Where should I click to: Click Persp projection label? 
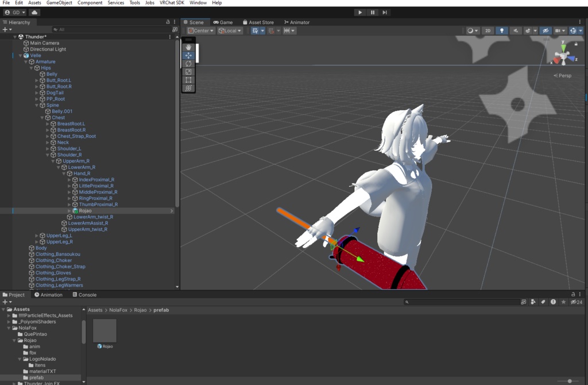pyautogui.click(x=563, y=75)
